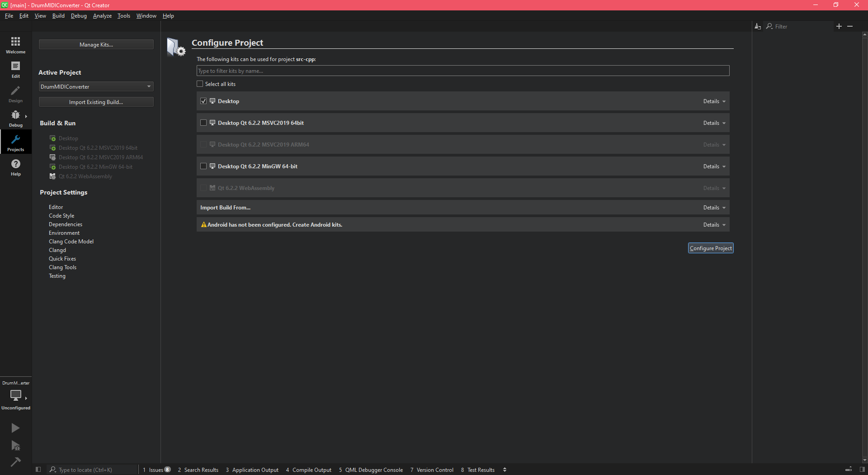Open the Issues output pane
This screenshot has height=475, width=868.
click(x=156, y=470)
